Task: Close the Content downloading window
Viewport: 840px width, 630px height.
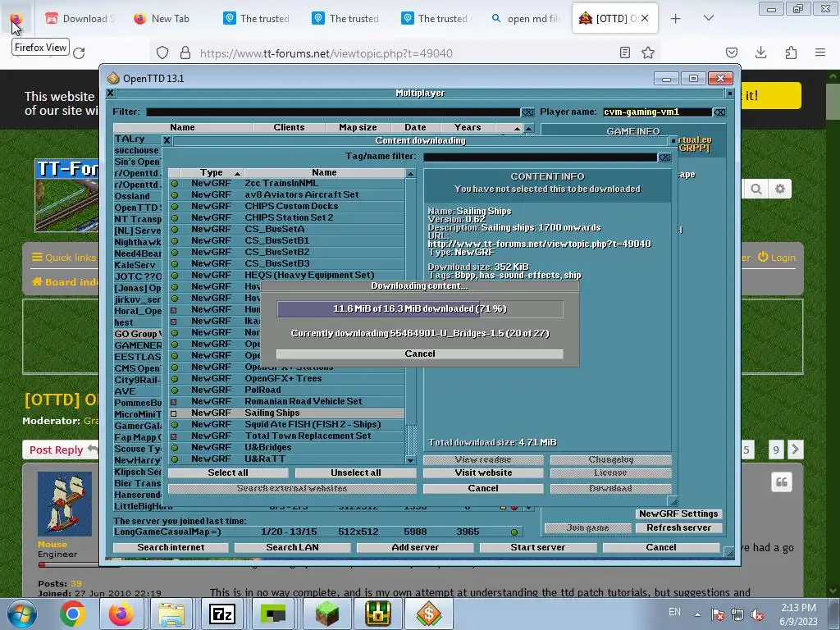Action: tap(167, 140)
